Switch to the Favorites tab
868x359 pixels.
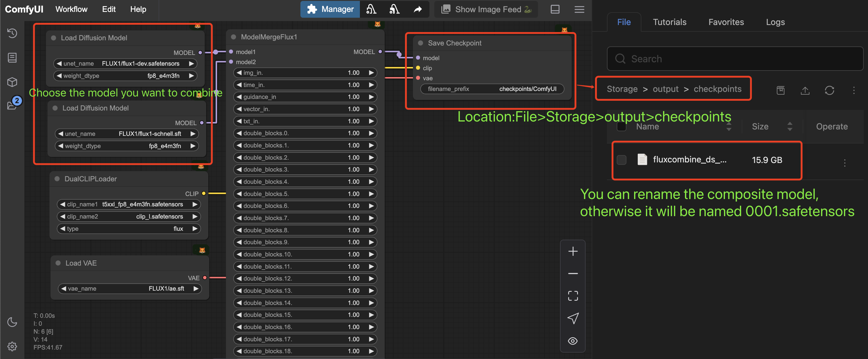[726, 22]
